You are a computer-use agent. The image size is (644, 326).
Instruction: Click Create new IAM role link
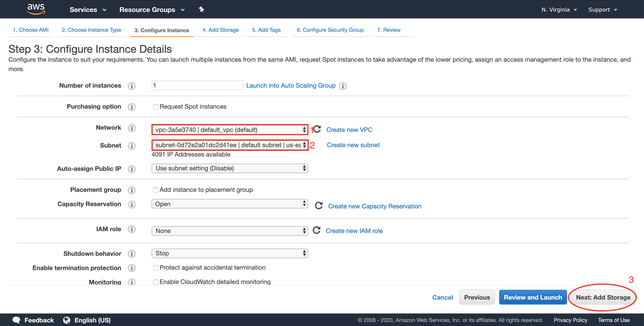click(x=354, y=231)
